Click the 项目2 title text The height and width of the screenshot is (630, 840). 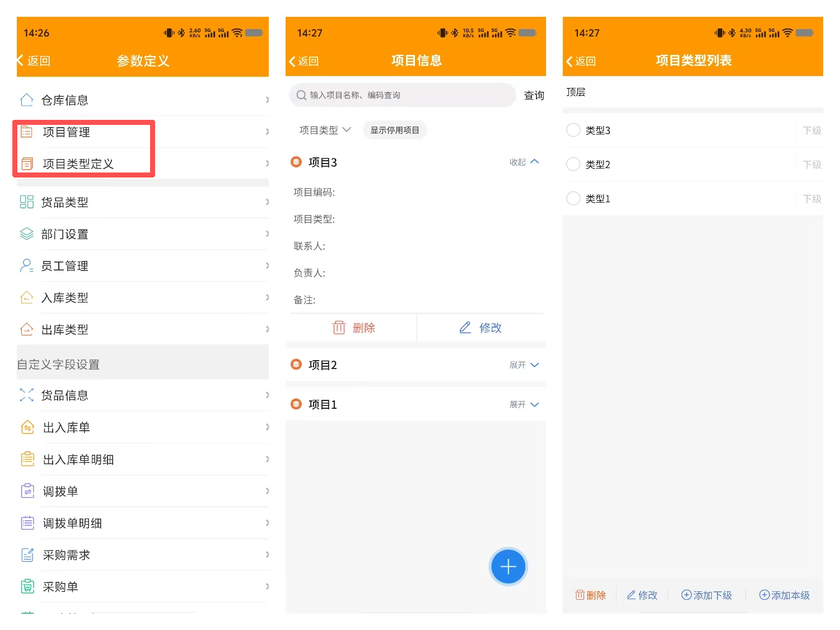tap(323, 365)
